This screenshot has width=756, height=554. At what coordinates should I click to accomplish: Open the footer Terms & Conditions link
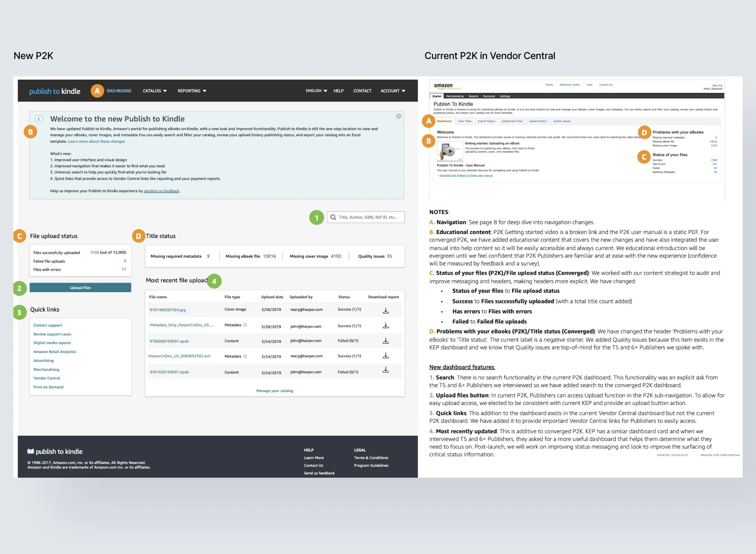[x=371, y=458]
